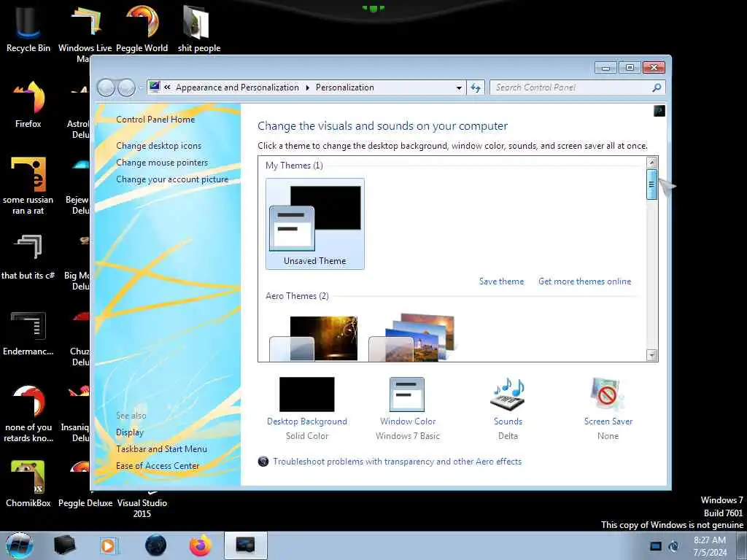Image resolution: width=747 pixels, height=560 pixels.
Task: Click Appearance and Personalization breadcrumb
Action: click(x=237, y=87)
